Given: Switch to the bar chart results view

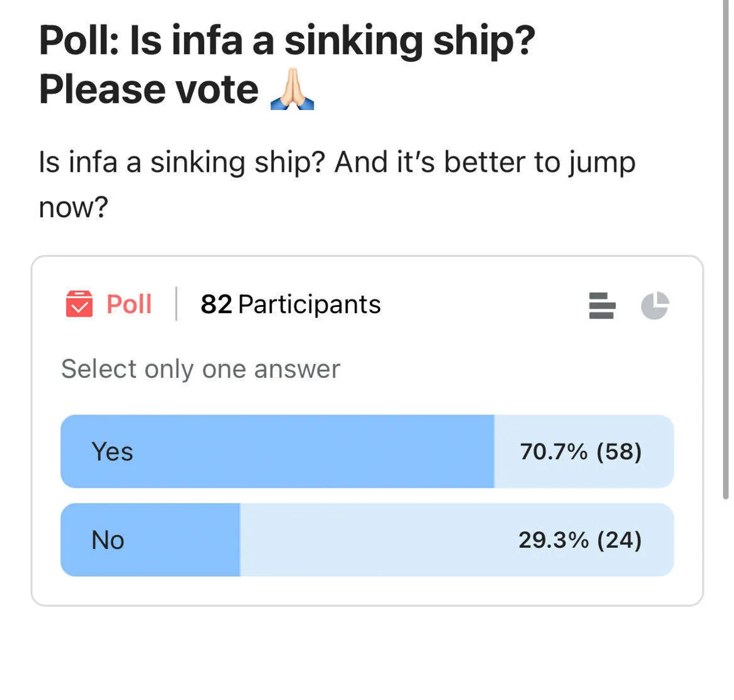Looking at the screenshot, I should (602, 305).
